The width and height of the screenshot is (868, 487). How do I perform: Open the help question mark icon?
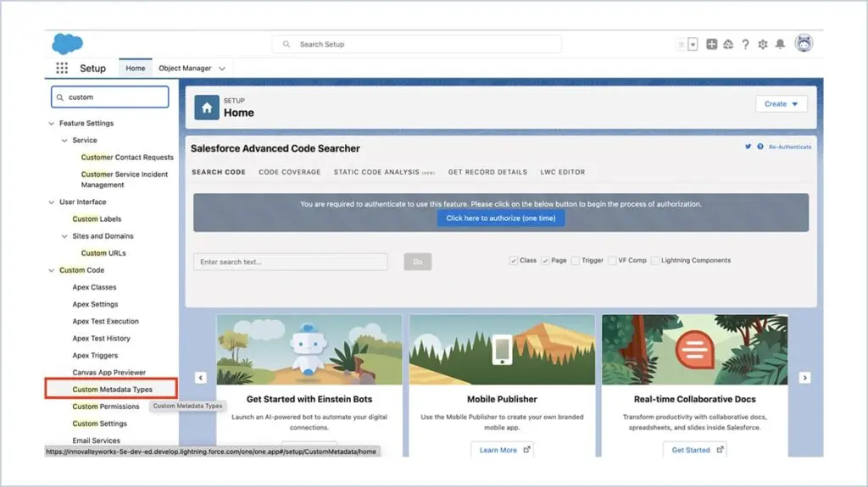click(746, 44)
